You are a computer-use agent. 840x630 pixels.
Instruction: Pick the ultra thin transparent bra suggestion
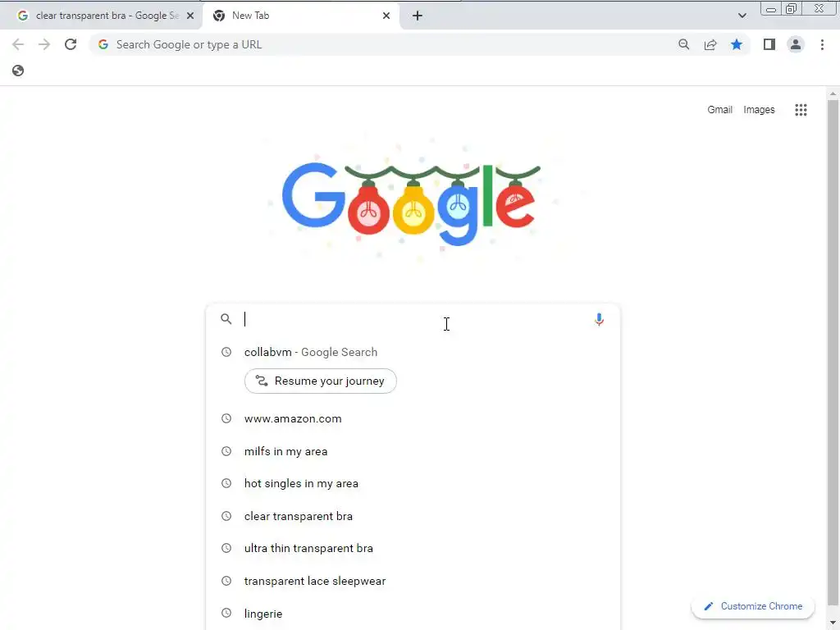(413, 548)
